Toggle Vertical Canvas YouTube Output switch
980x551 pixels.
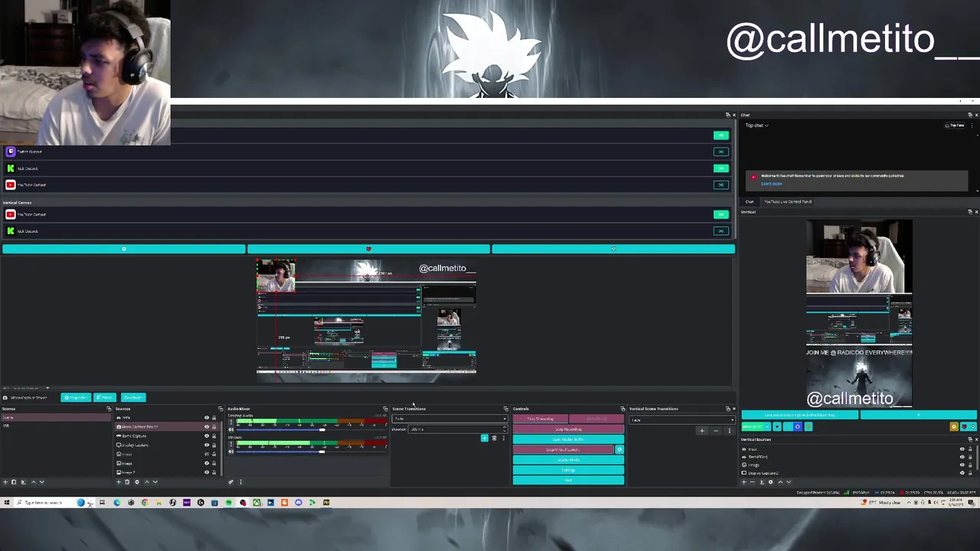point(721,214)
